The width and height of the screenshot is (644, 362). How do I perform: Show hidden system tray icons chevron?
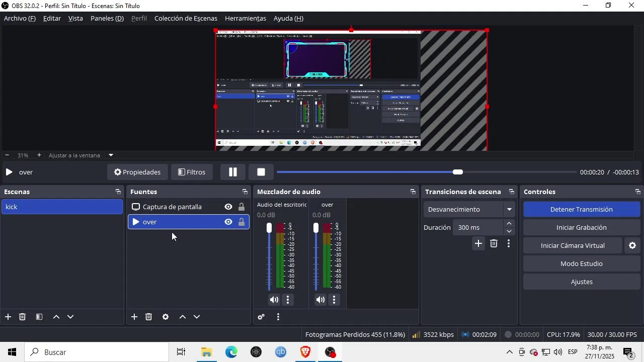coord(509,352)
